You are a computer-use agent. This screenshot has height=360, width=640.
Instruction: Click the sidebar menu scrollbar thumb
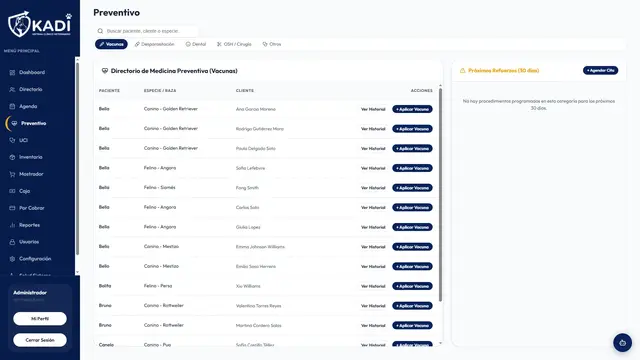pos(78,158)
